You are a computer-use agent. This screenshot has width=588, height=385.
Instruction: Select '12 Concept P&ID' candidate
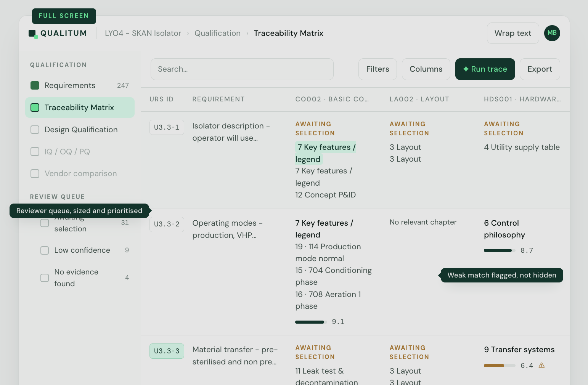(x=325, y=195)
